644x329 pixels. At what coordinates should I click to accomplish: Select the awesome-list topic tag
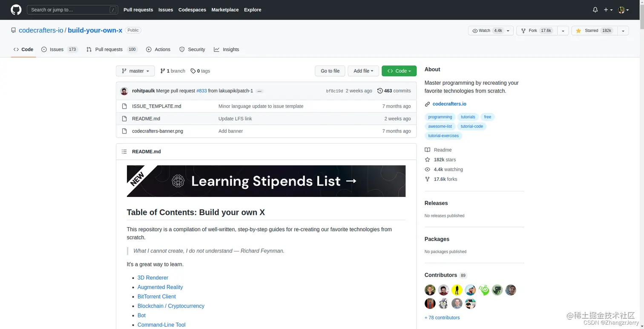click(x=440, y=126)
